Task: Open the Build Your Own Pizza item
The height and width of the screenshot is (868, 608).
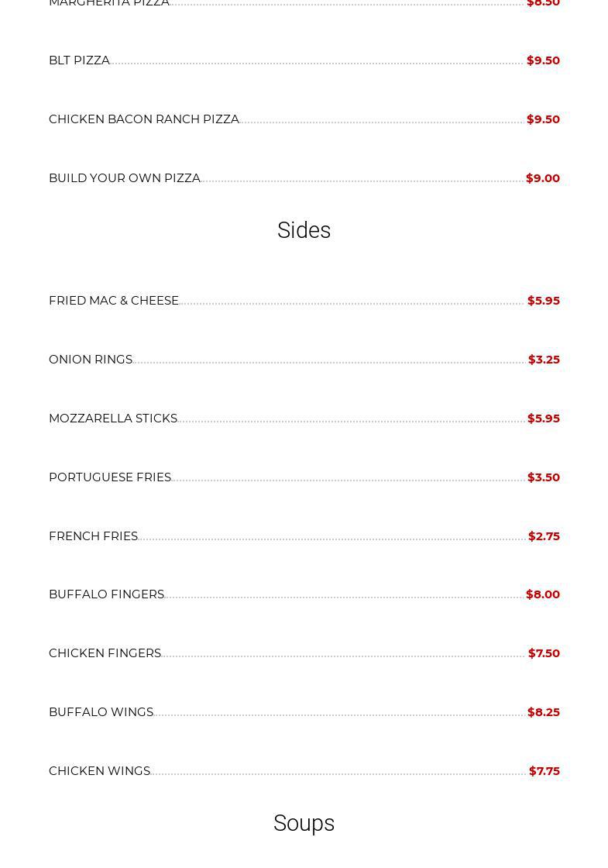Action: click(125, 178)
